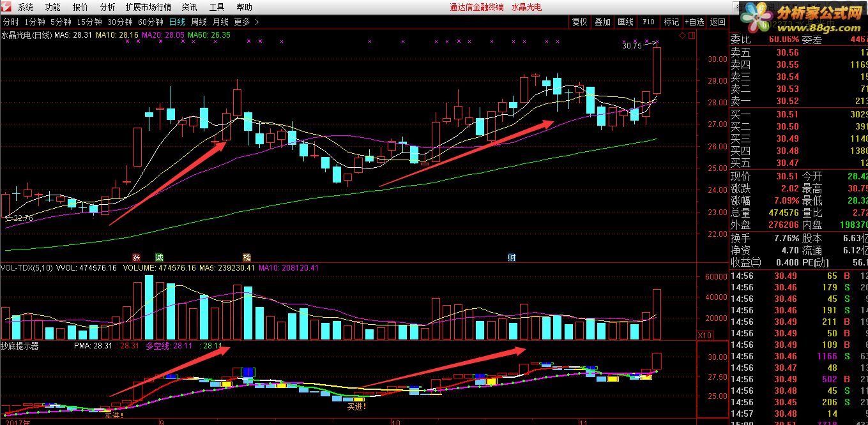This screenshot has width=868, height=425.
Task: Click the 卖一 30.52 order row
Action: tap(798, 101)
